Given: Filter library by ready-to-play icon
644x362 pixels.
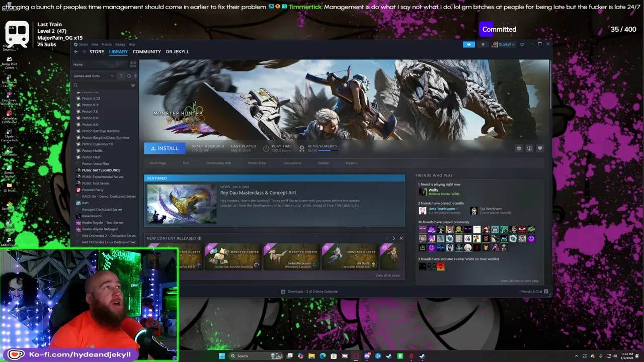Looking at the screenshot, I should tap(135, 76).
